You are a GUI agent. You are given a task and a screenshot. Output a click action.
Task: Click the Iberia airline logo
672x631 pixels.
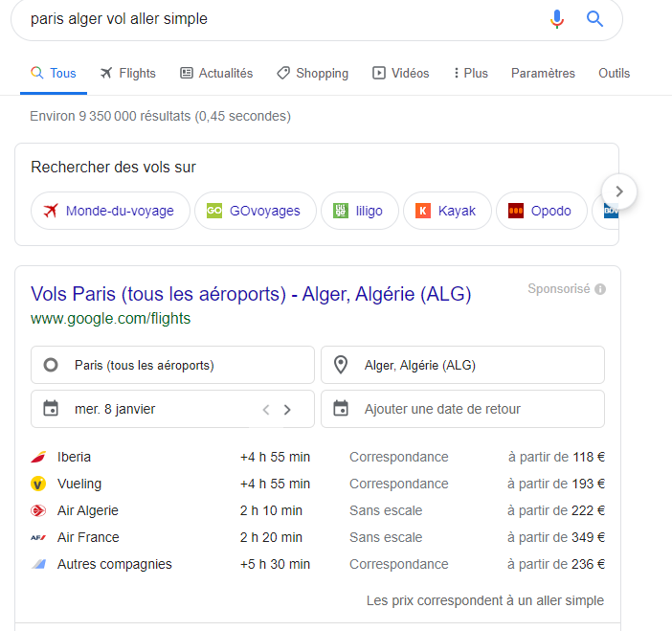click(38, 457)
